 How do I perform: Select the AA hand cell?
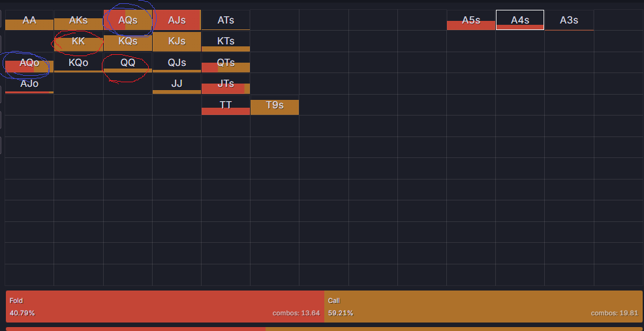click(29, 20)
